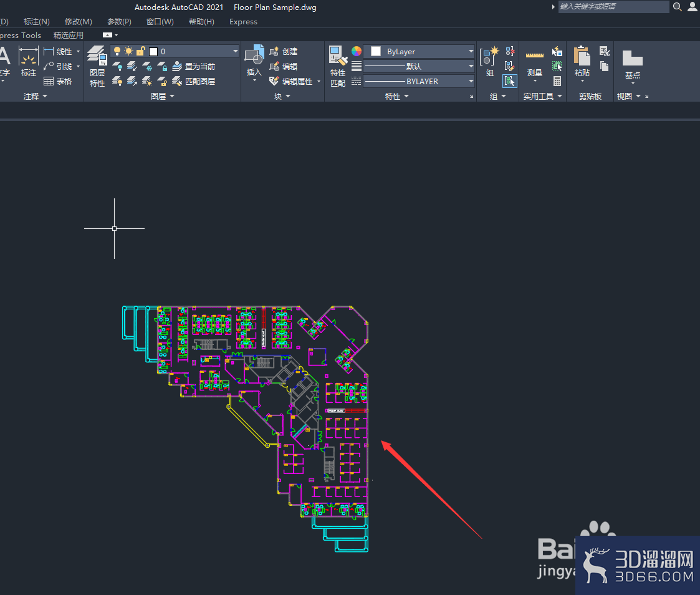Click the Quick Select icon
This screenshot has height=595, width=700.
pos(557,51)
